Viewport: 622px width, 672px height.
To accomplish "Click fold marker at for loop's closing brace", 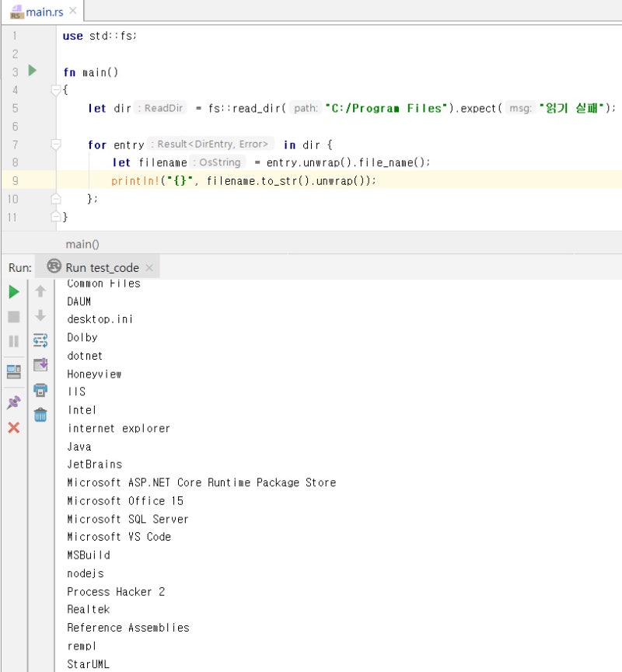I will tap(56, 199).
